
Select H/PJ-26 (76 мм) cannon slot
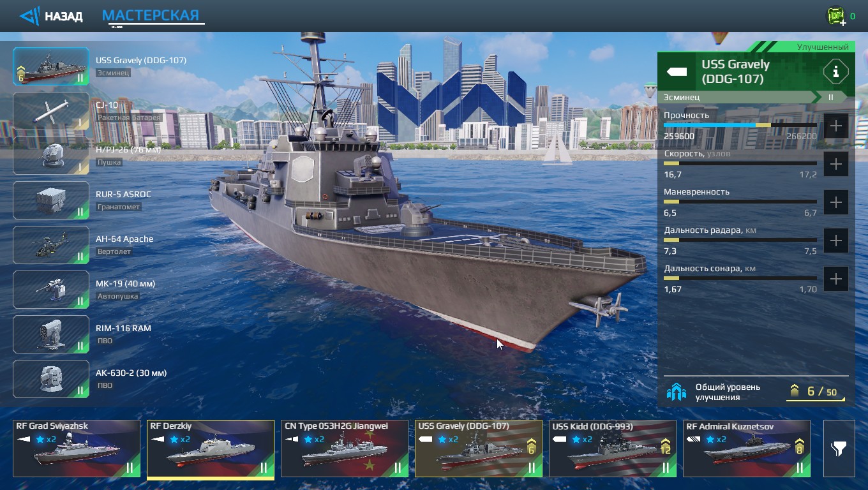[x=51, y=156]
